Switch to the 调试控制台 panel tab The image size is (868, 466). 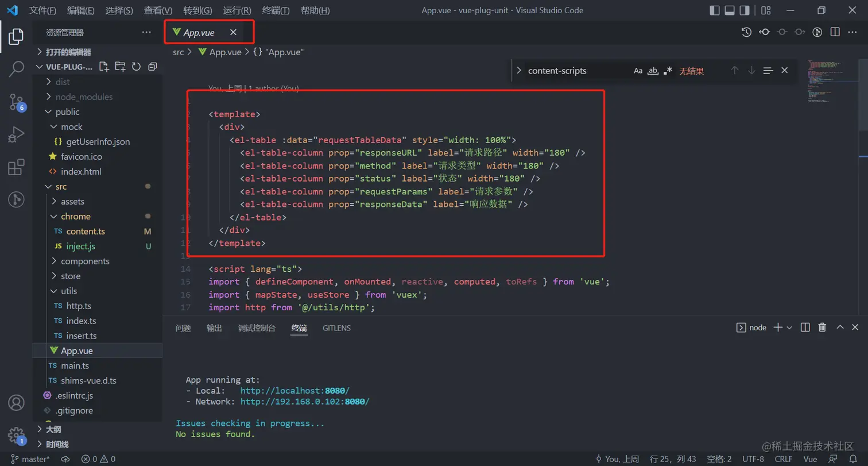pyautogui.click(x=257, y=328)
